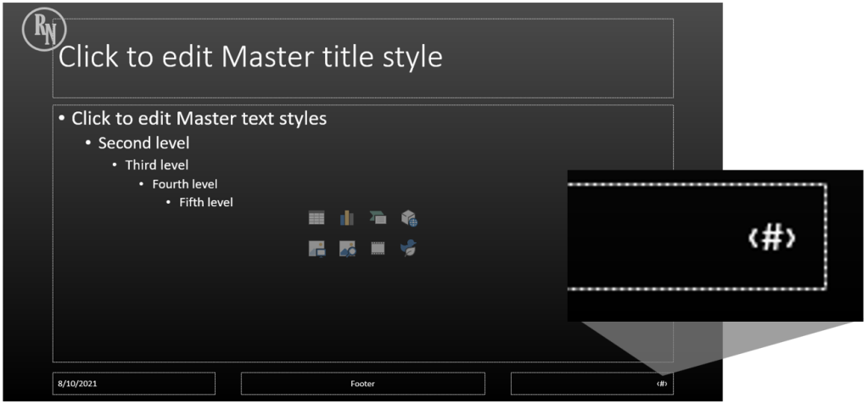Select the Insert Video filmstrip icon

click(378, 249)
